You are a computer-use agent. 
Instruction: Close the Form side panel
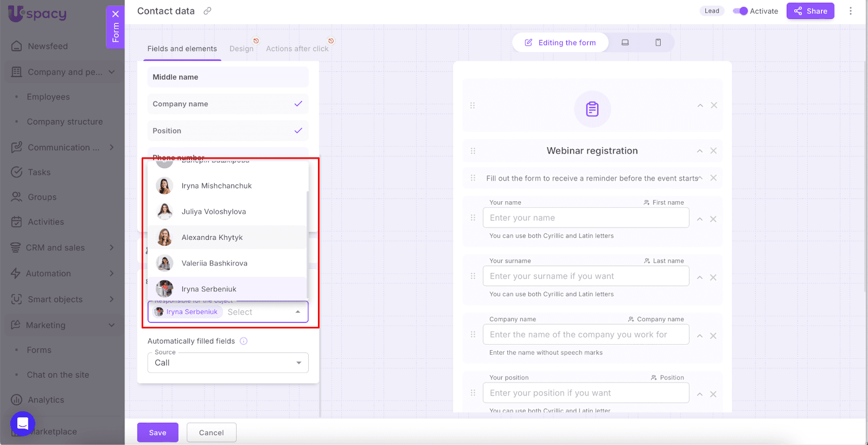tap(116, 14)
